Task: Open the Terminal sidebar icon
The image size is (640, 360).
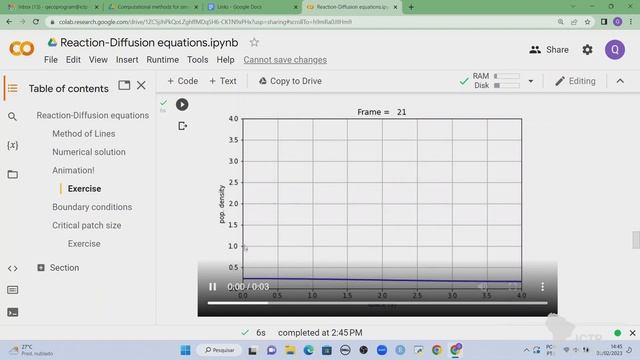Action: (13, 313)
